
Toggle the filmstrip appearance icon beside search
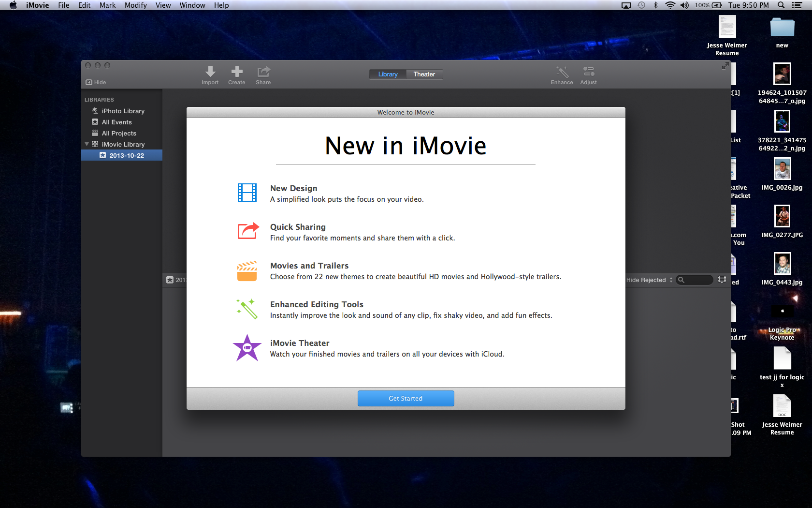722,279
